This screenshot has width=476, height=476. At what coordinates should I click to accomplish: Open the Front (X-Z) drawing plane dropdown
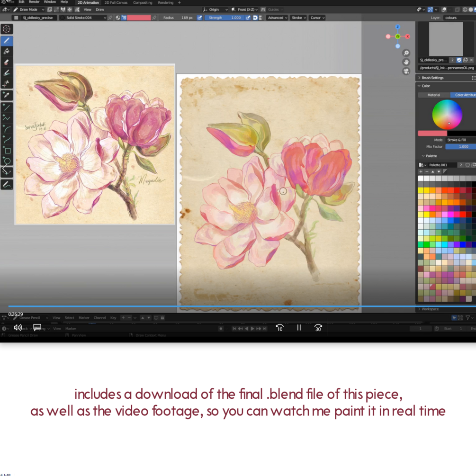pyautogui.click(x=245, y=9)
